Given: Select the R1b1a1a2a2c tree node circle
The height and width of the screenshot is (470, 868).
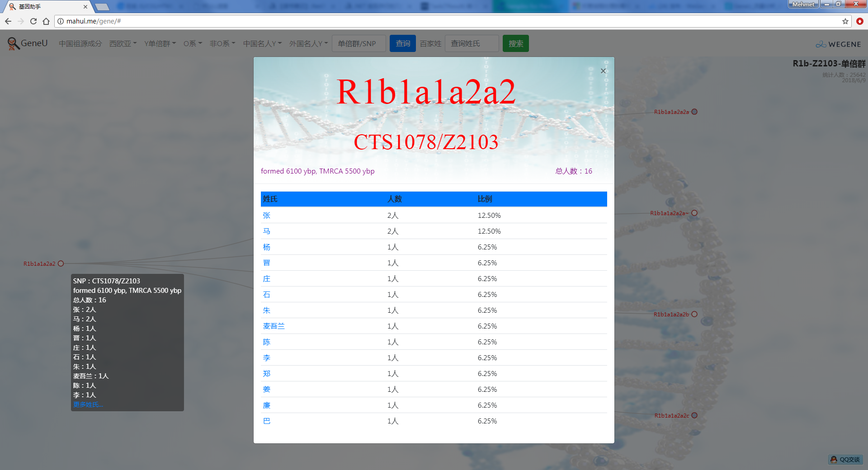Looking at the screenshot, I should point(694,416).
